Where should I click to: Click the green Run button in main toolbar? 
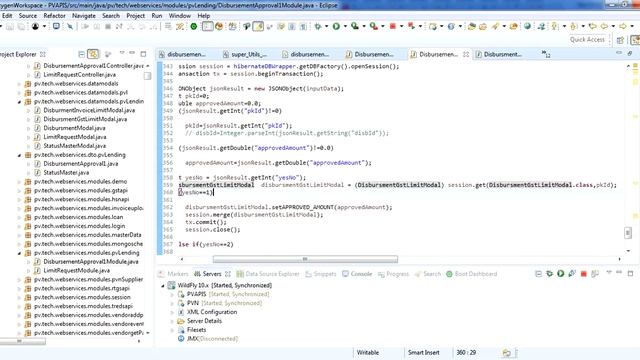[336, 27]
